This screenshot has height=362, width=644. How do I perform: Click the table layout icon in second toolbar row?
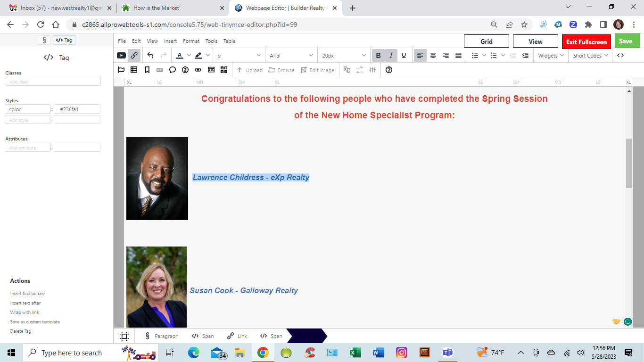pyautogui.click(x=134, y=70)
